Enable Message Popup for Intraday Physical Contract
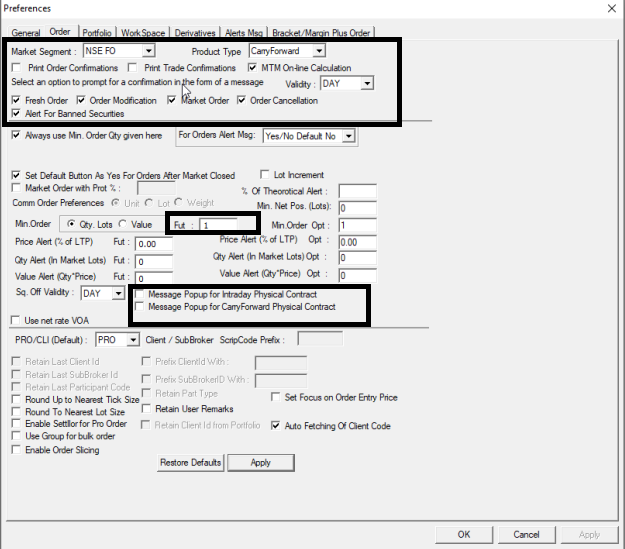Image resolution: width=625 pixels, height=549 pixels. 139,295
